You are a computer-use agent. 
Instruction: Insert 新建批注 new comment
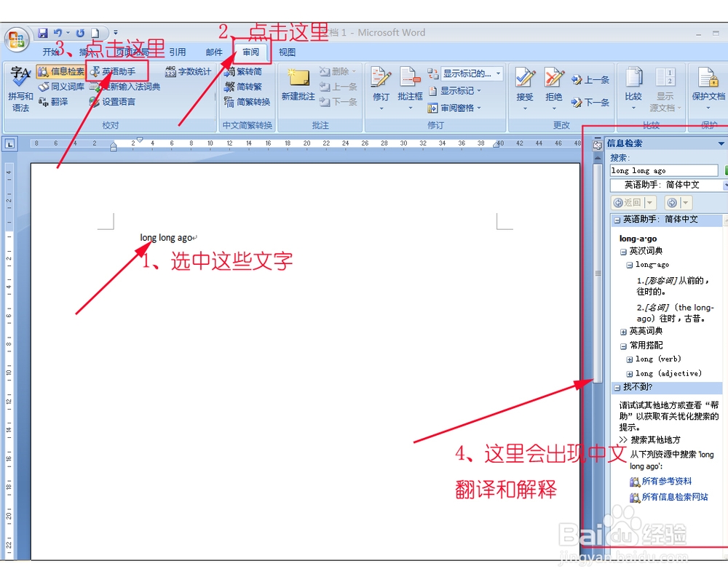pos(298,85)
